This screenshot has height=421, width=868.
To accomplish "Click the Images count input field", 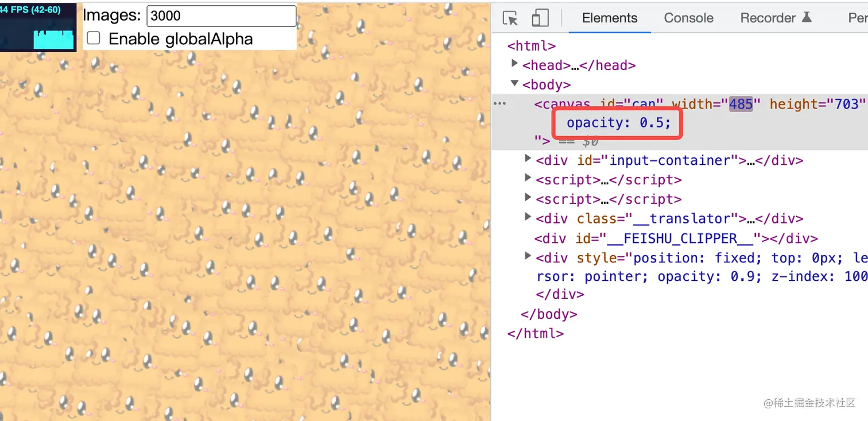I will (x=222, y=16).
